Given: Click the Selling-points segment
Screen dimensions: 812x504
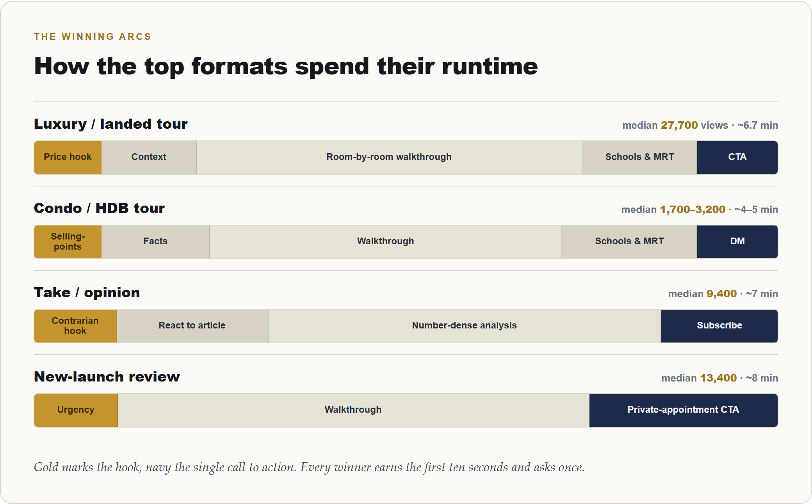Looking at the screenshot, I should tap(68, 241).
